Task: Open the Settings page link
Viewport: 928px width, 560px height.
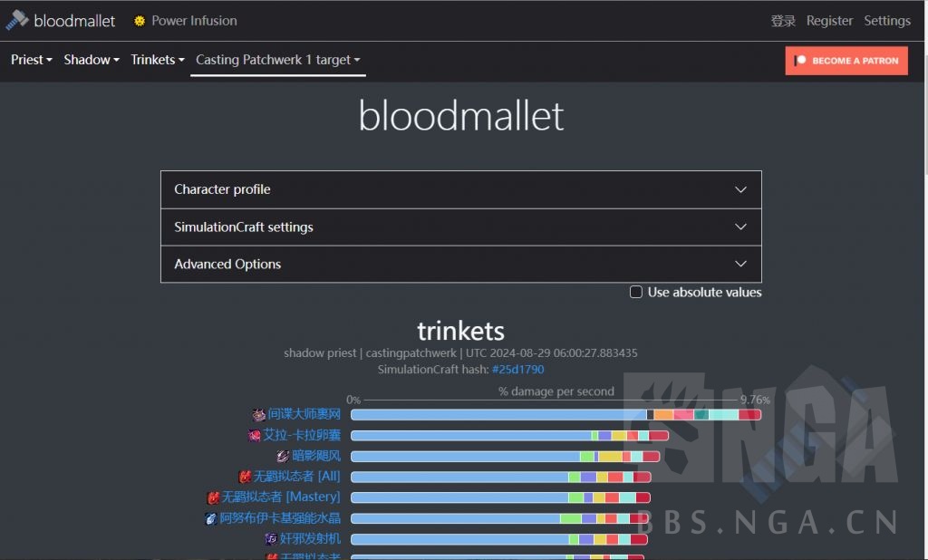Action: pyautogui.click(x=886, y=21)
